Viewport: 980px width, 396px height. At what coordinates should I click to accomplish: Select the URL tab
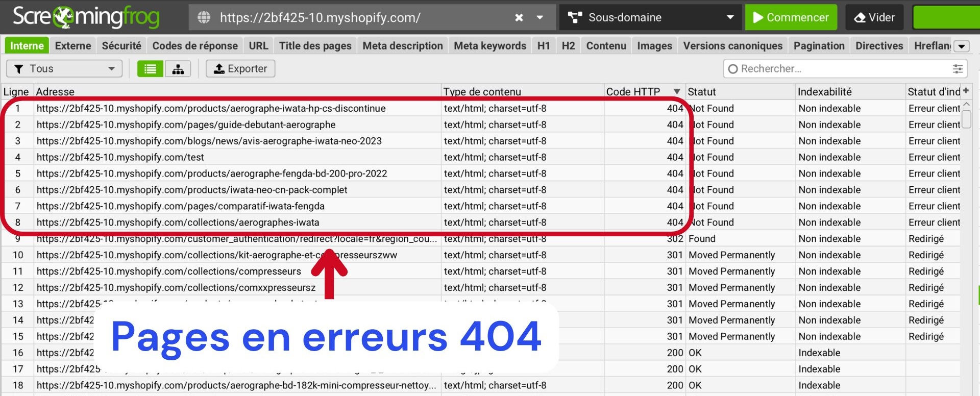click(x=258, y=45)
